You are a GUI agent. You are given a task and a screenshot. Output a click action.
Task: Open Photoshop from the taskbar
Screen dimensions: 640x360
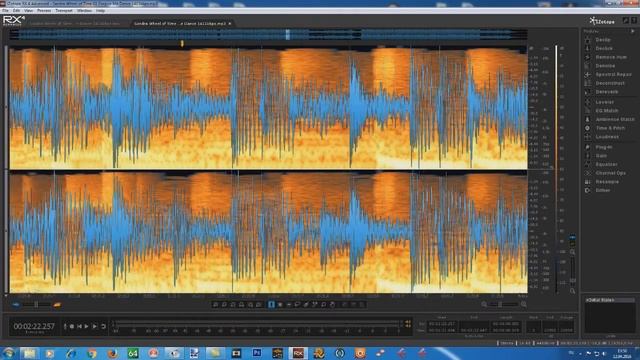click(257, 353)
